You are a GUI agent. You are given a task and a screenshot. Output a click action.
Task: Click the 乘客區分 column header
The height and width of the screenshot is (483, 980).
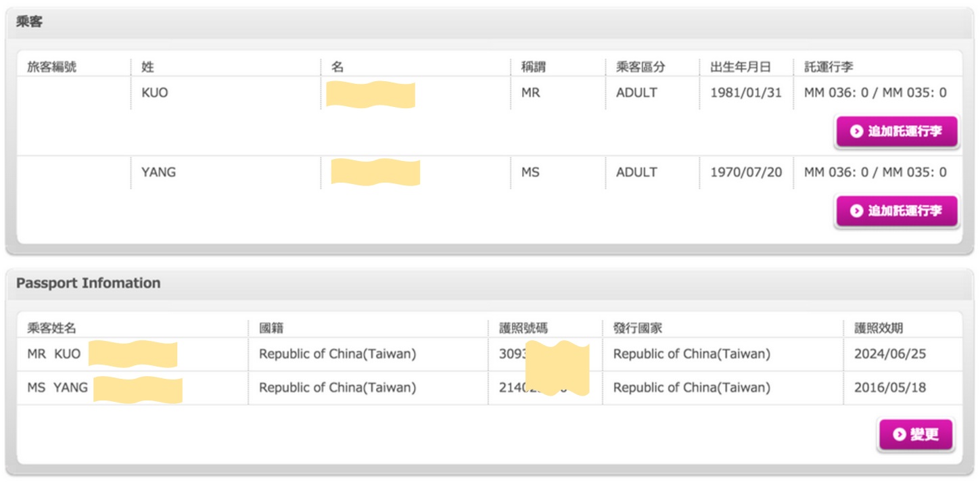point(640,67)
